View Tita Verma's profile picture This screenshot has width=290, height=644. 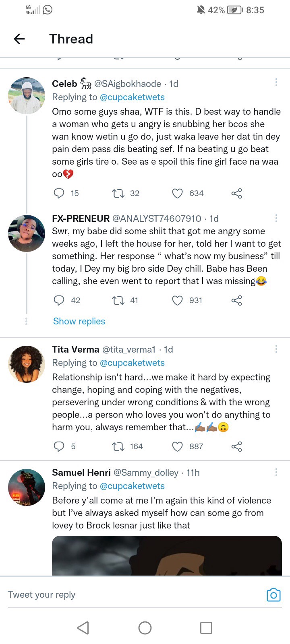pos(27,364)
